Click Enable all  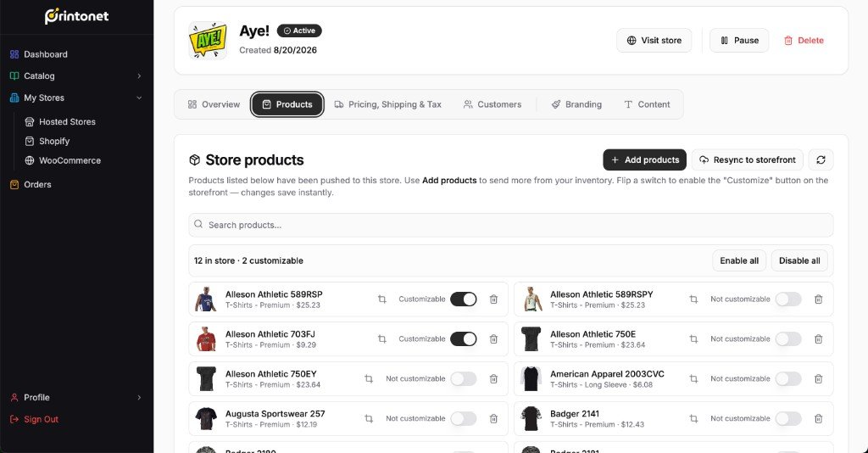click(x=739, y=260)
